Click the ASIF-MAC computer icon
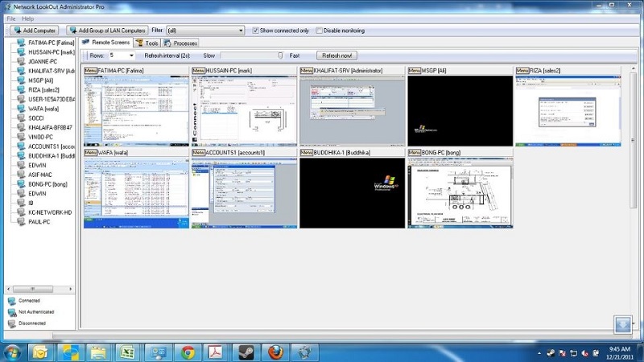Viewport: 644px width, 362px height. click(x=20, y=175)
